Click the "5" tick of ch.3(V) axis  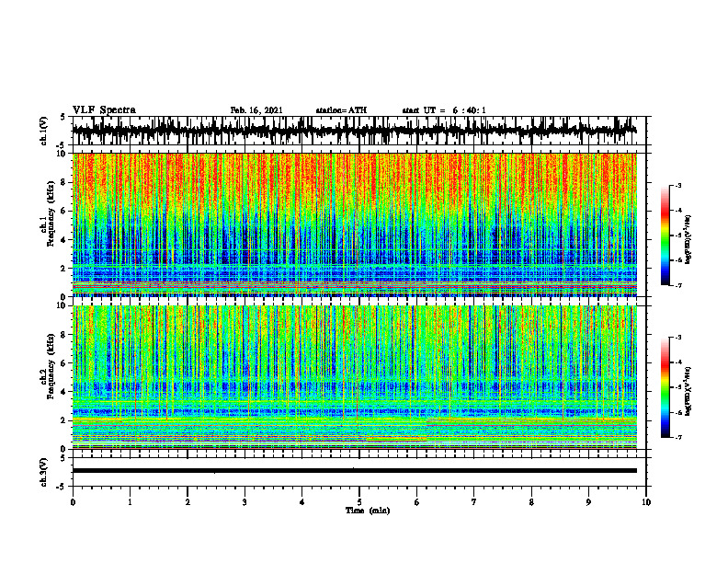[x=63, y=459]
